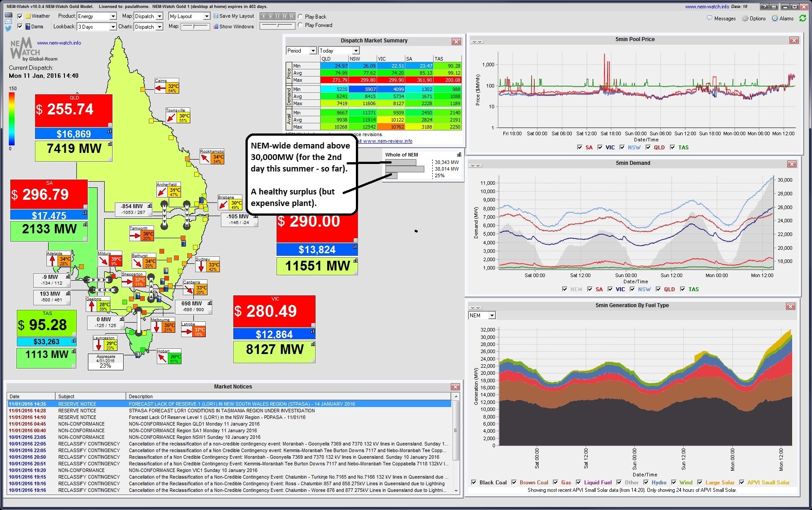812x510 pixels.
Task: Adjust the Map zoom slider
Action: [194, 27]
